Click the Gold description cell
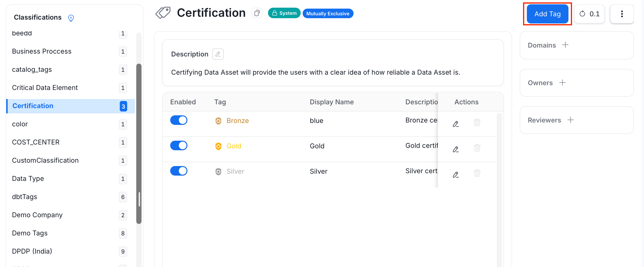 pyautogui.click(x=421, y=145)
